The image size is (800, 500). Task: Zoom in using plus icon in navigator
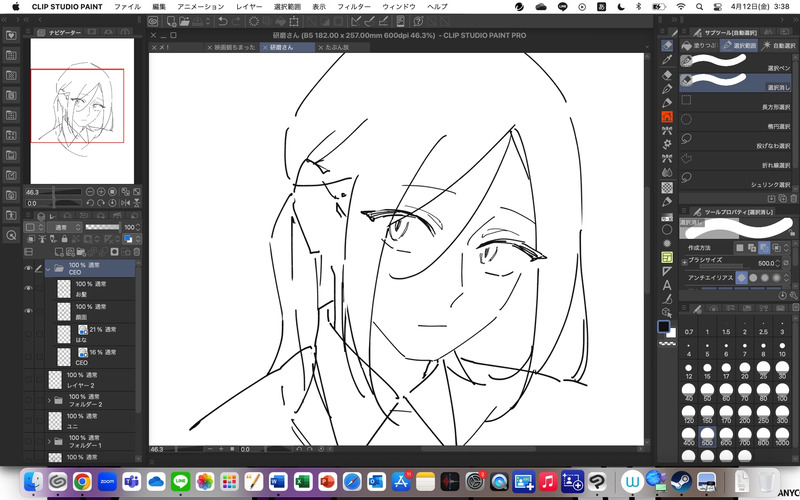click(101, 192)
